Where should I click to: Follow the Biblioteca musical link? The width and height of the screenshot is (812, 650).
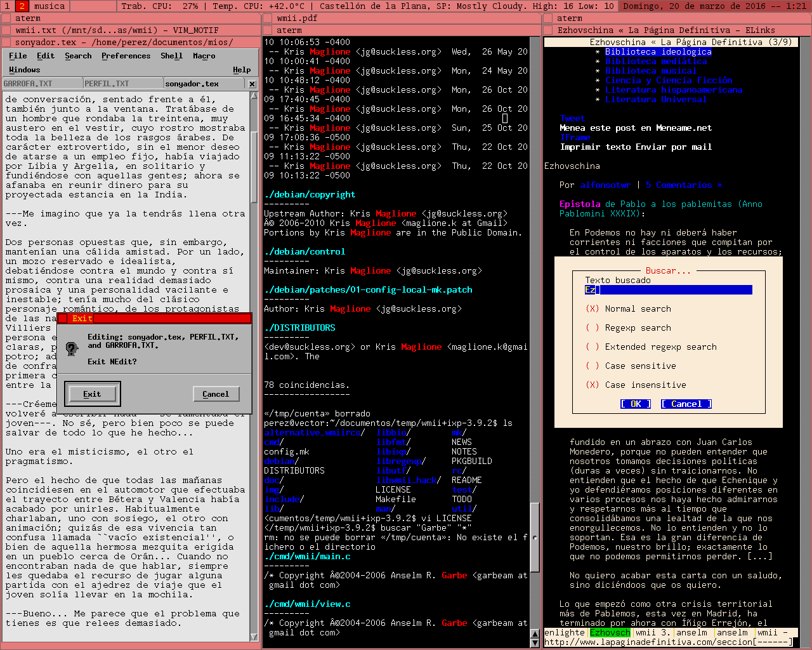(650, 70)
